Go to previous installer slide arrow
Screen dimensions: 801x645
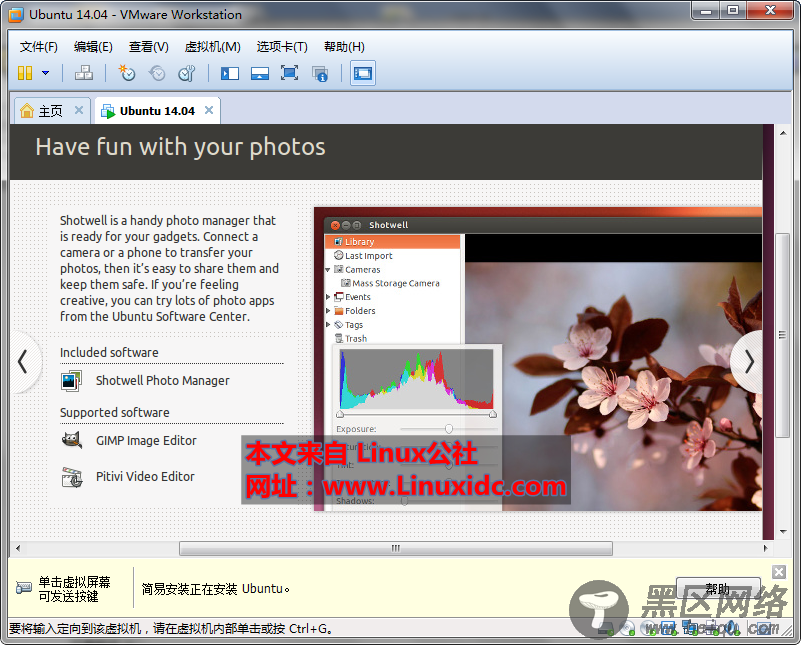point(23,362)
